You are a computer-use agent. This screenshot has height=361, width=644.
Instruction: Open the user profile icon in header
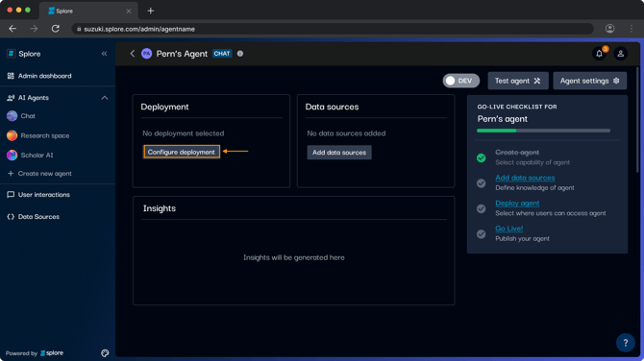click(x=621, y=54)
